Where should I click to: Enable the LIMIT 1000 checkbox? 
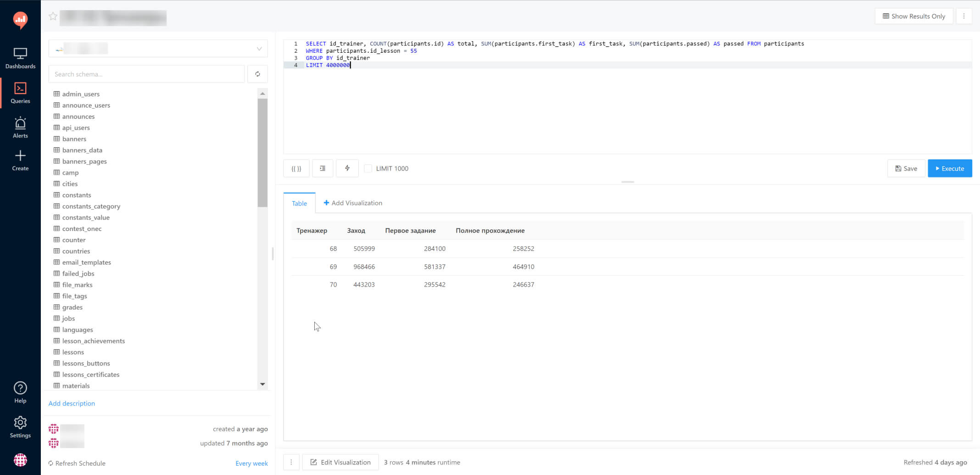(368, 168)
